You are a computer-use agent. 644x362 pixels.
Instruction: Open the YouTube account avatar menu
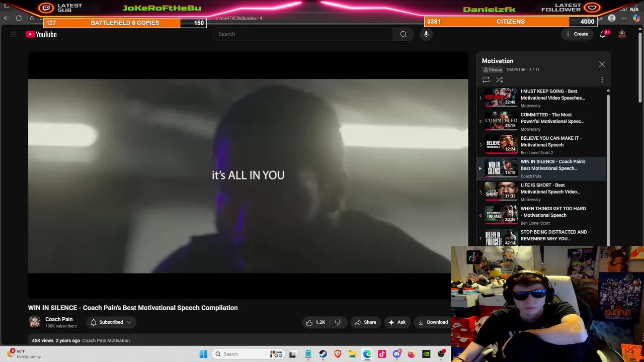click(622, 34)
